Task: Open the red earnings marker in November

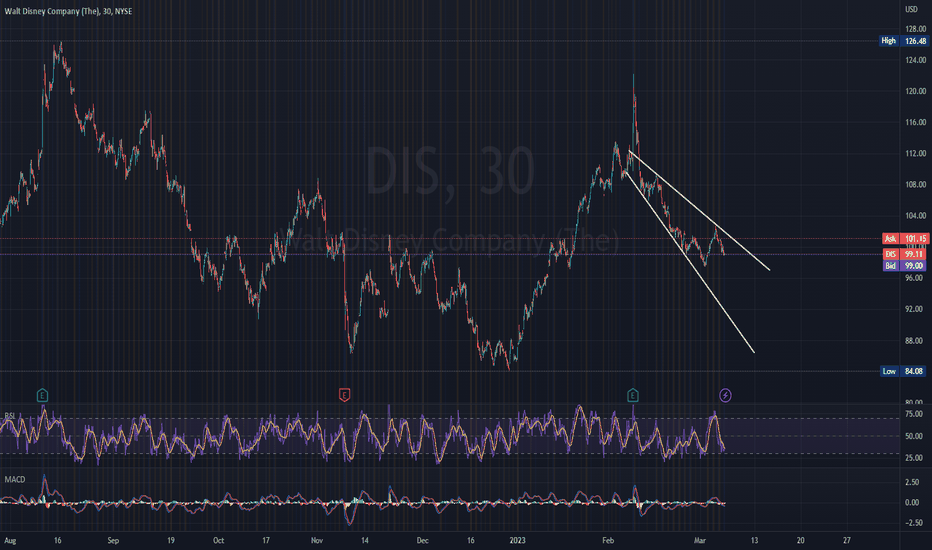Action: [344, 395]
